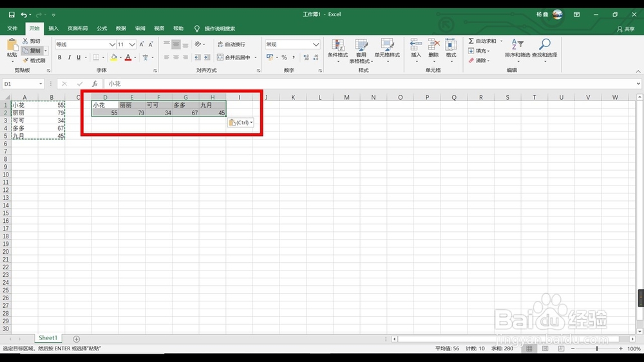Switch to the View (视图) tab
644x362 pixels.
[x=159, y=28]
